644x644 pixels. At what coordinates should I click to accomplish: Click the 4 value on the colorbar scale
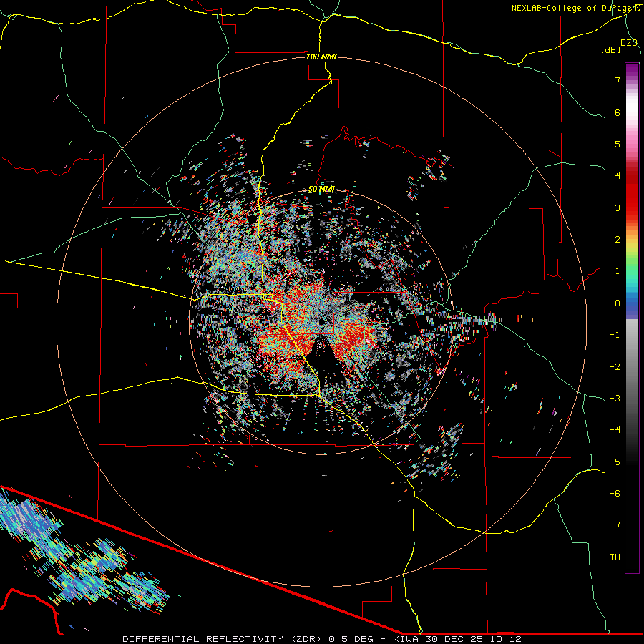point(618,176)
